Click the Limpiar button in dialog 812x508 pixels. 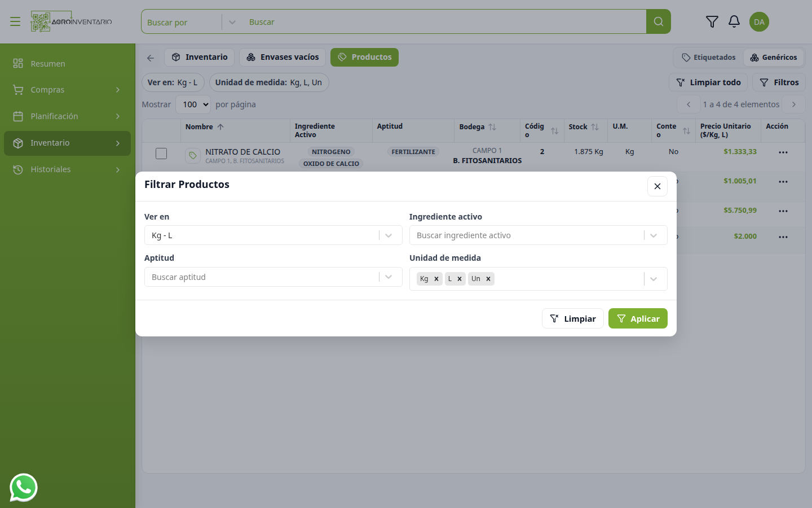pos(573,318)
